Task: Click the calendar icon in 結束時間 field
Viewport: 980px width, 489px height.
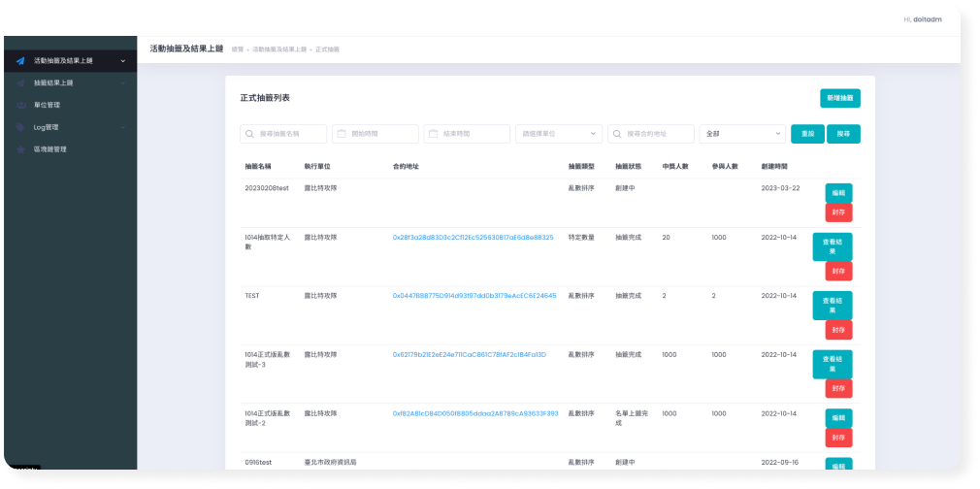Action: click(x=434, y=134)
